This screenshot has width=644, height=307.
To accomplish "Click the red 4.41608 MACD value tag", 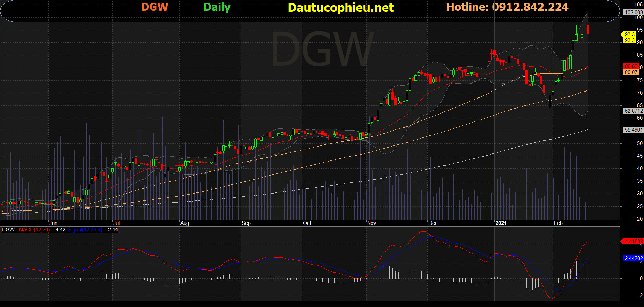I will pyautogui.click(x=633, y=242).
